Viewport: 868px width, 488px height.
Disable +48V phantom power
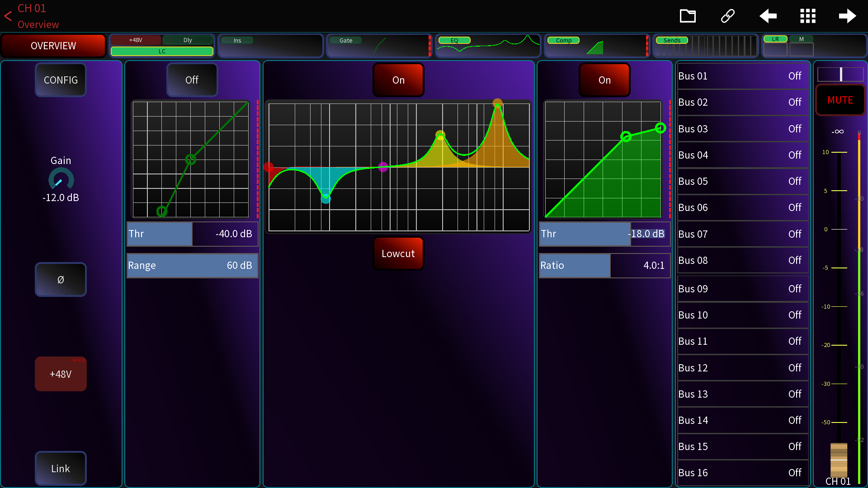coord(61,374)
